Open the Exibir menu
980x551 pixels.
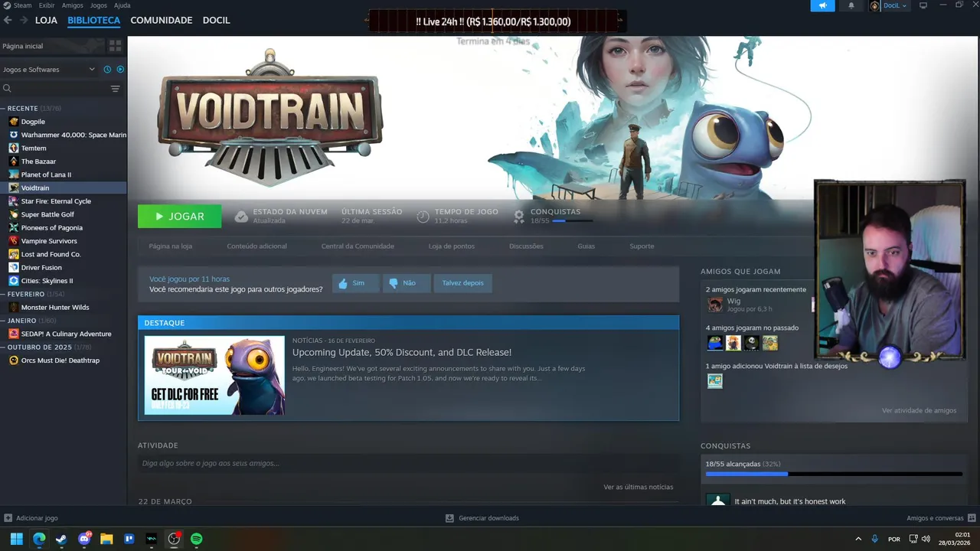(x=47, y=5)
